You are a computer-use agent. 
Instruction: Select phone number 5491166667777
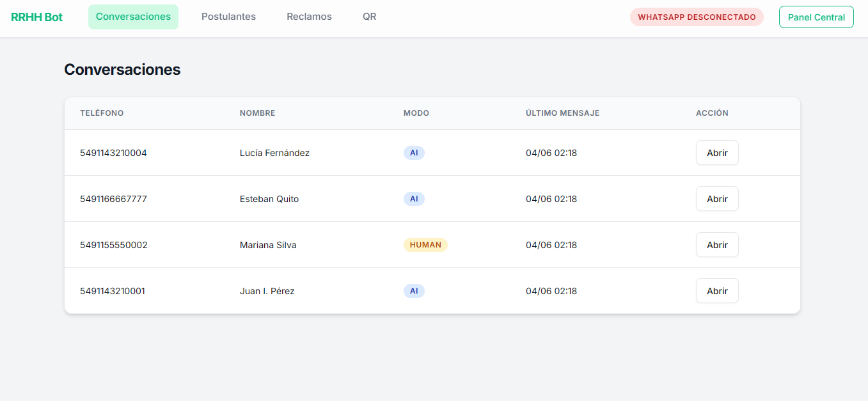[x=113, y=199]
